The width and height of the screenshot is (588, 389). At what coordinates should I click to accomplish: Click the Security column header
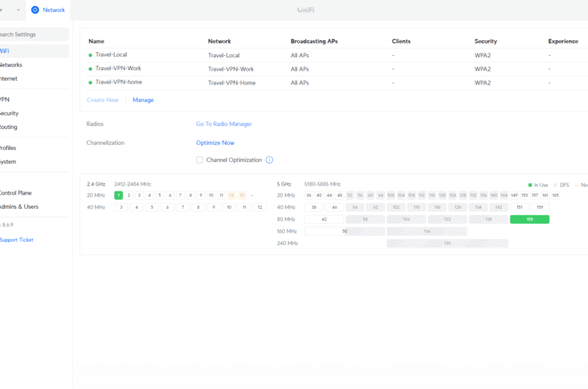[485, 41]
